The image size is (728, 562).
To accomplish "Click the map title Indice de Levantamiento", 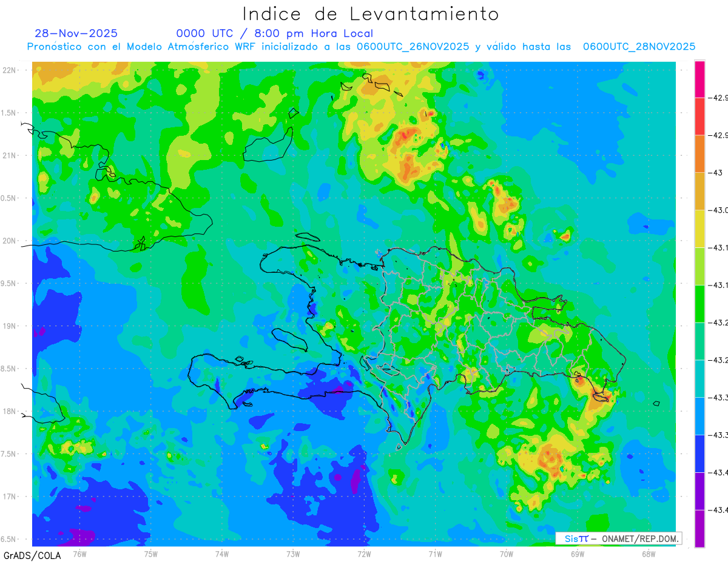I will tap(371, 13).
